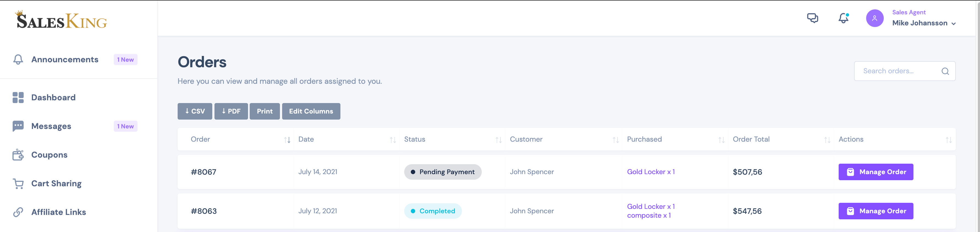Open Edit Columns options
This screenshot has width=980, height=232.
[311, 111]
